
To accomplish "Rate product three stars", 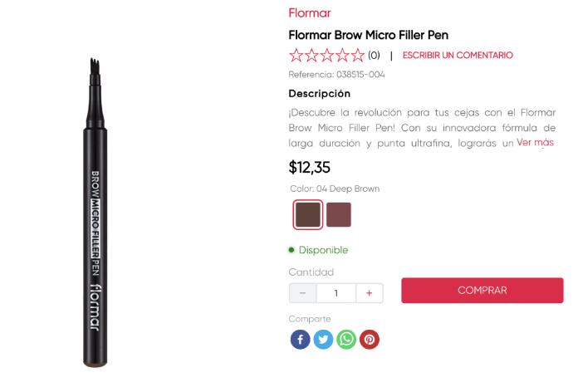I will click(327, 56).
